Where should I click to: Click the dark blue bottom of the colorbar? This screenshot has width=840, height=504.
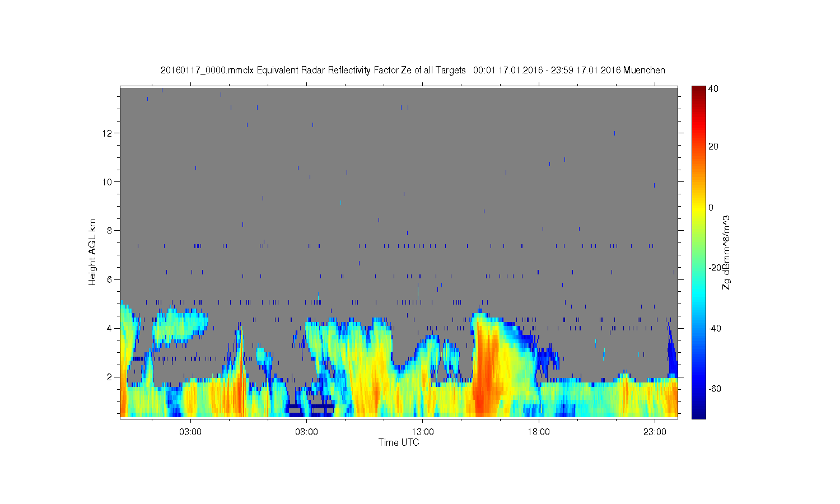pos(698,413)
